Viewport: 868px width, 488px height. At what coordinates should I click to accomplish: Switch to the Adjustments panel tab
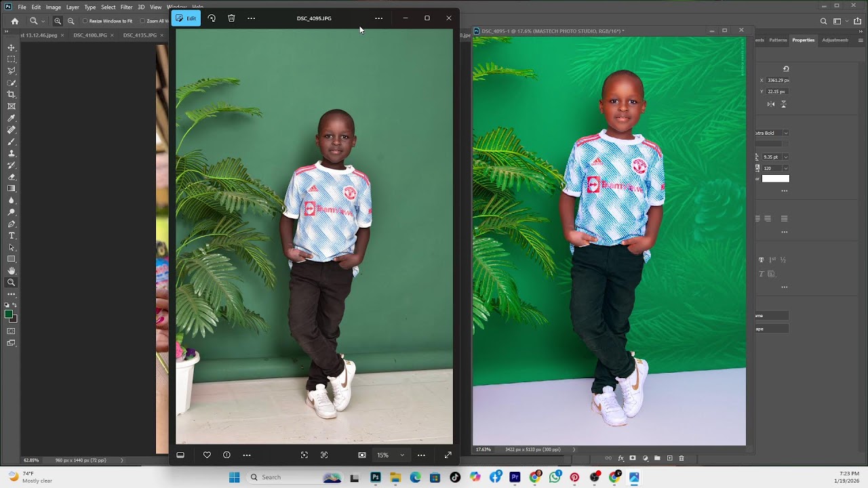tap(835, 40)
